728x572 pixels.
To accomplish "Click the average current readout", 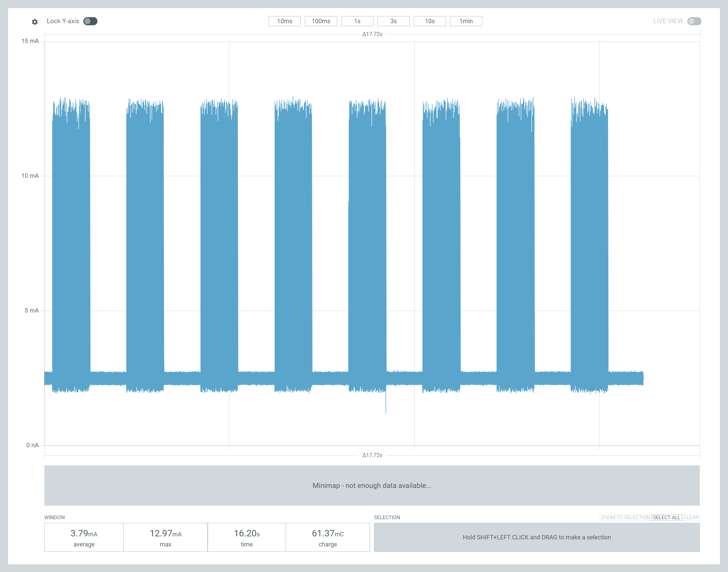I will 84,537.
